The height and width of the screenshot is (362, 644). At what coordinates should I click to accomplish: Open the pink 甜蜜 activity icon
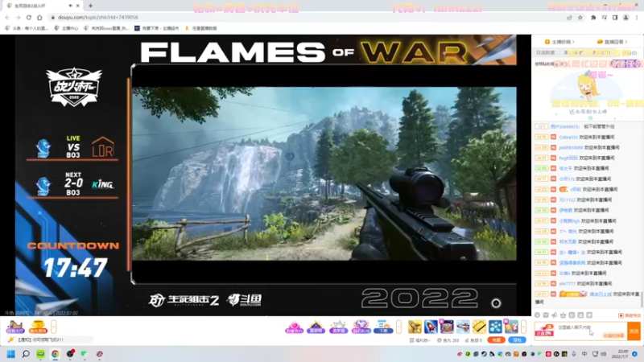tap(294, 327)
